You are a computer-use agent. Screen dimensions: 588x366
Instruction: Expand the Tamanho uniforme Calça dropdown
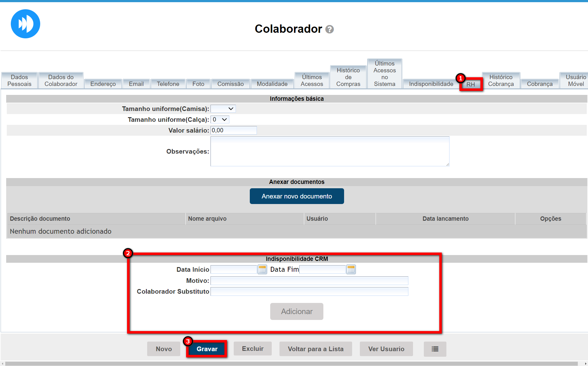(x=220, y=120)
